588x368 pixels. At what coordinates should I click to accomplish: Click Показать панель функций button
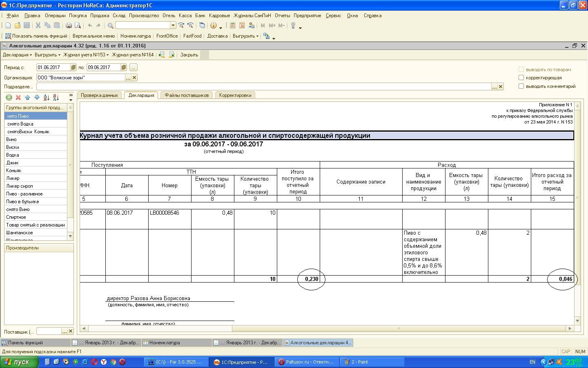[36, 36]
